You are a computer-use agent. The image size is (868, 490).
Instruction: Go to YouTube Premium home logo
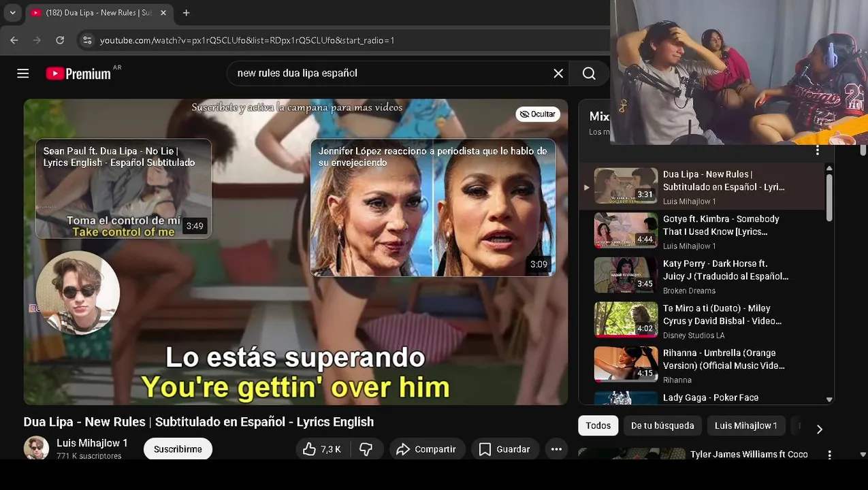click(79, 73)
